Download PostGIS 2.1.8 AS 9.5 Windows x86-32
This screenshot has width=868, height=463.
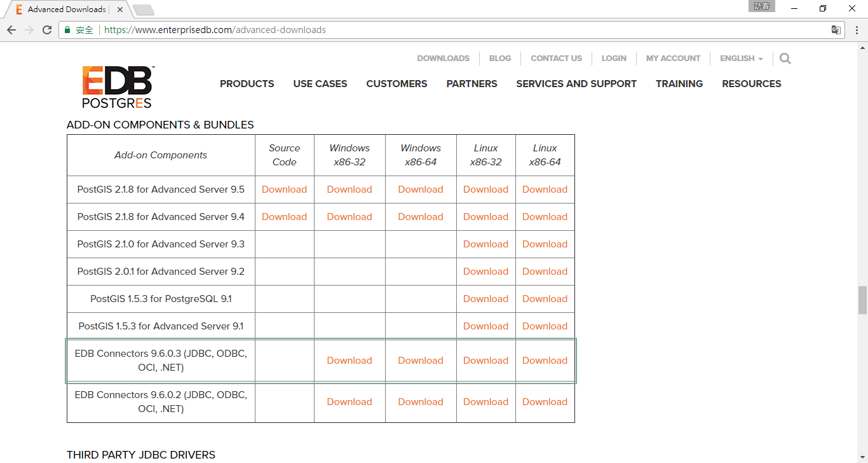[349, 190]
